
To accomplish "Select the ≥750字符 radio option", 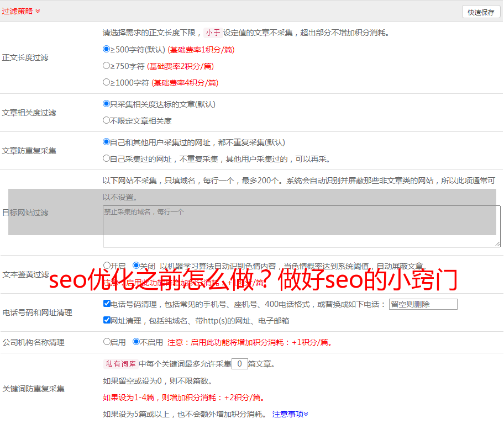I will point(106,66).
